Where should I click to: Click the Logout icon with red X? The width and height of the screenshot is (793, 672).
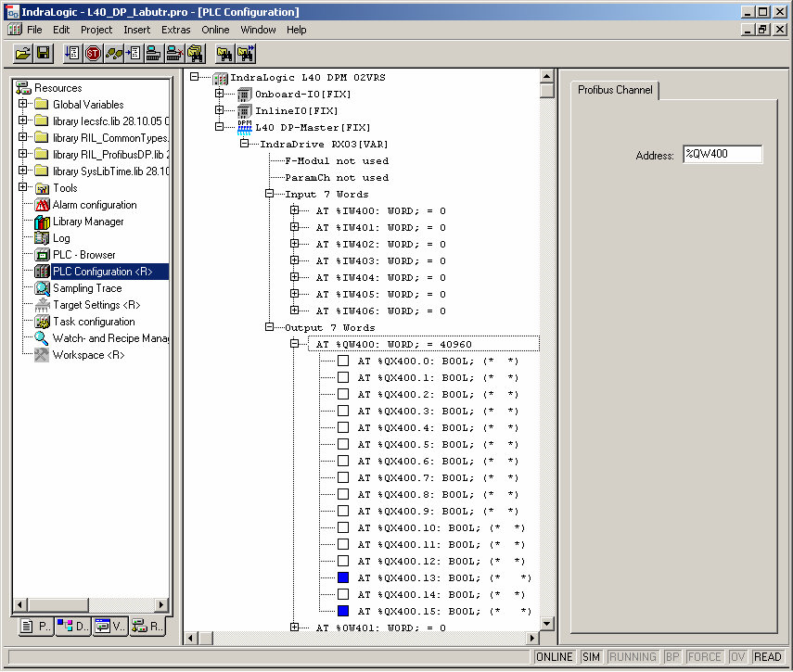[174, 53]
